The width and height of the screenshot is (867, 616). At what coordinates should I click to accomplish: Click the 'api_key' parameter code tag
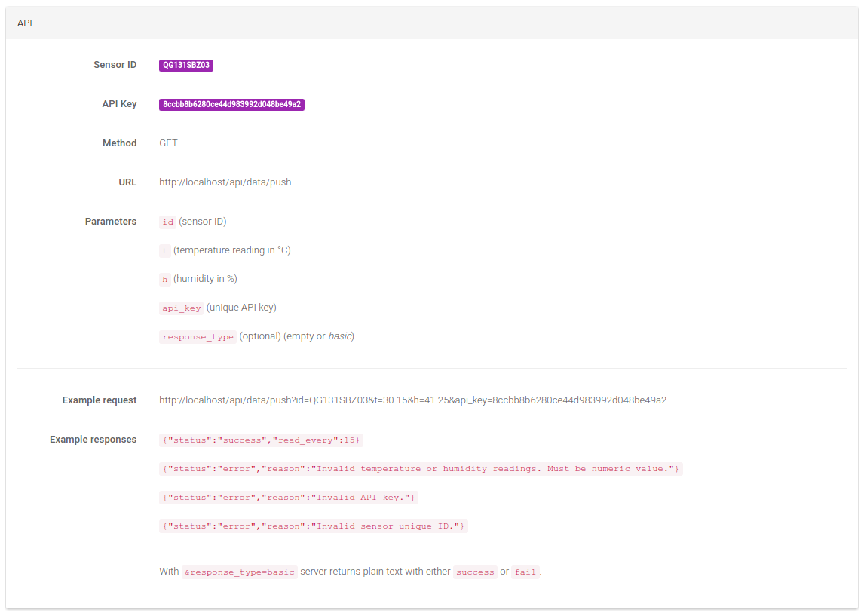(x=182, y=308)
